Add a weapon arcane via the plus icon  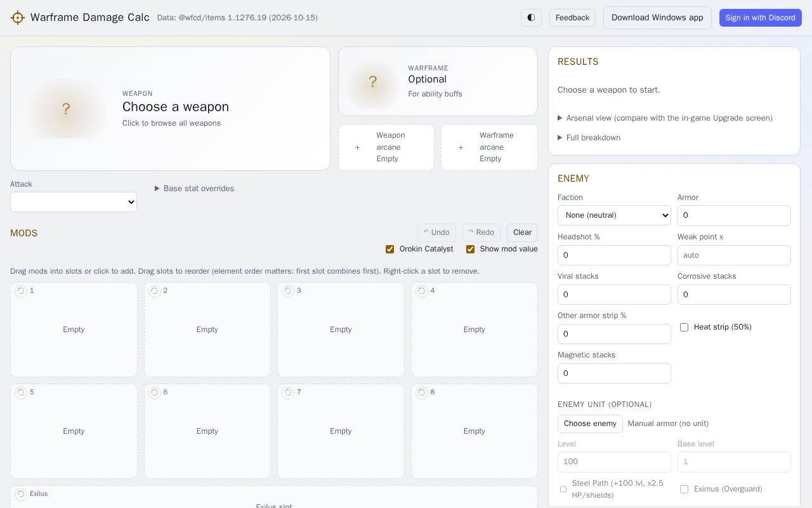pos(357,147)
